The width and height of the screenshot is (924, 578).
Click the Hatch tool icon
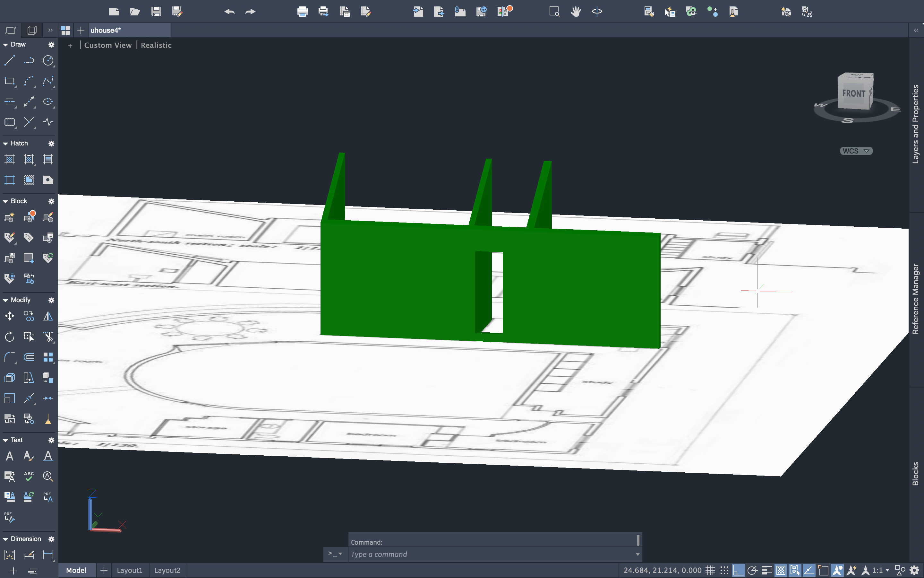click(10, 159)
